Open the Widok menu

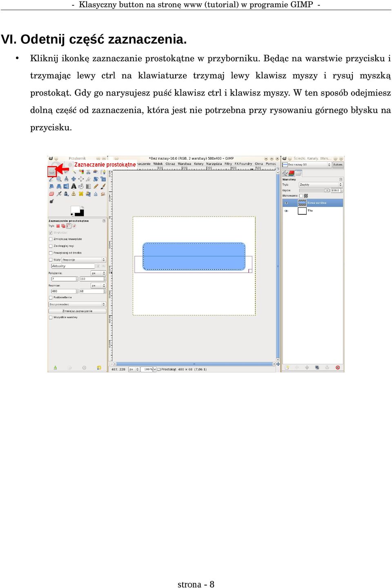pyautogui.click(x=158, y=164)
